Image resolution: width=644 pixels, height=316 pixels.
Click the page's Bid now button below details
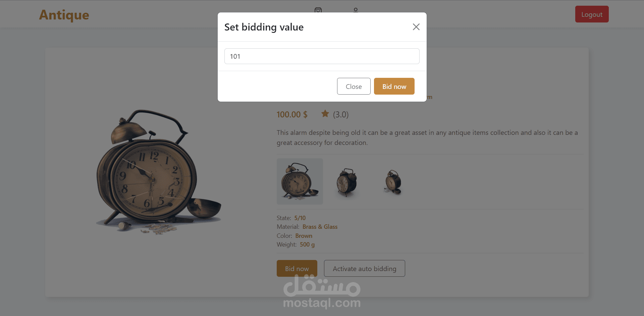pos(297,268)
